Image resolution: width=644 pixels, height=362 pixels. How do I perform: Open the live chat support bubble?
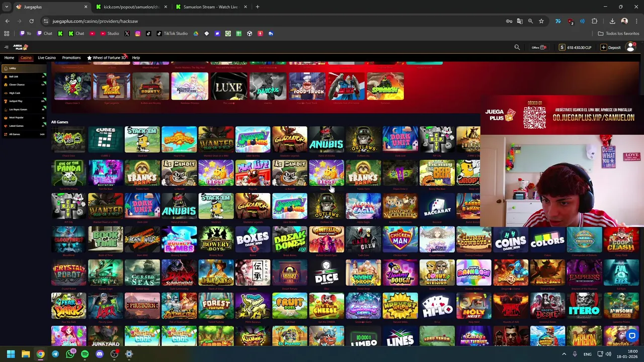(x=632, y=336)
